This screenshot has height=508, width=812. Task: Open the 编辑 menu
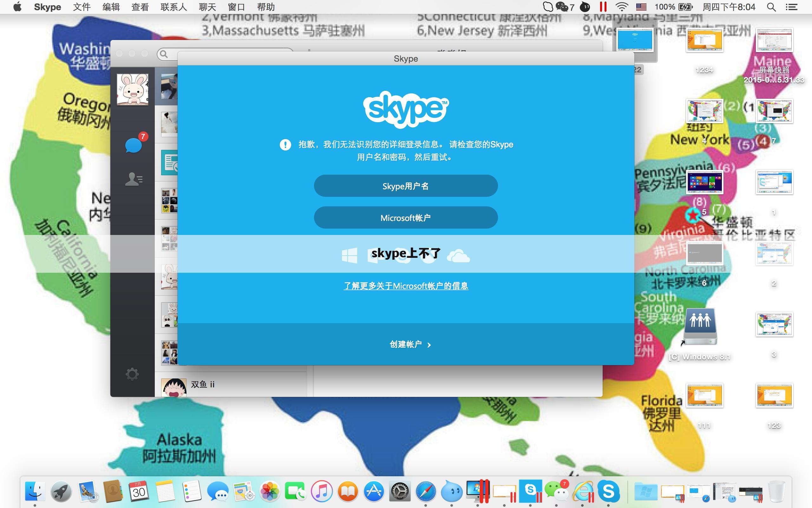(111, 7)
